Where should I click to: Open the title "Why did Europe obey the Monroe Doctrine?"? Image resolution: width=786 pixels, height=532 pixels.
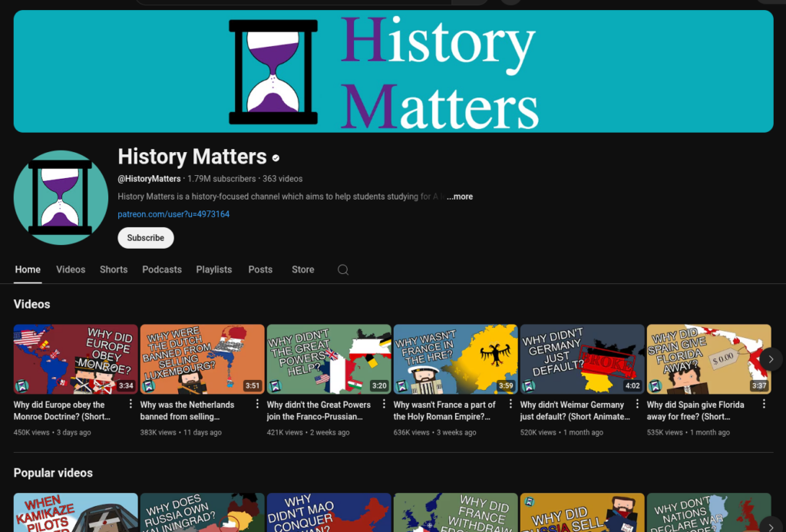pyautogui.click(x=62, y=411)
